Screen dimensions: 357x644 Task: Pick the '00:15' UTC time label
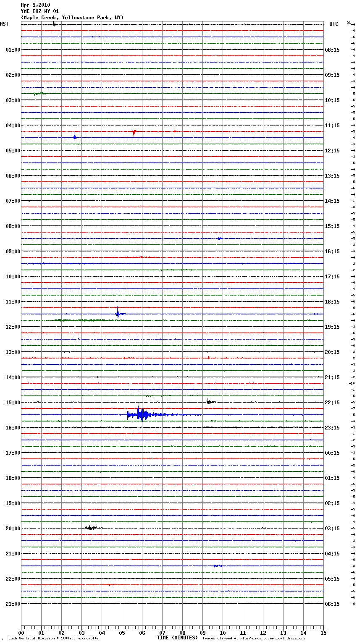(x=332, y=453)
